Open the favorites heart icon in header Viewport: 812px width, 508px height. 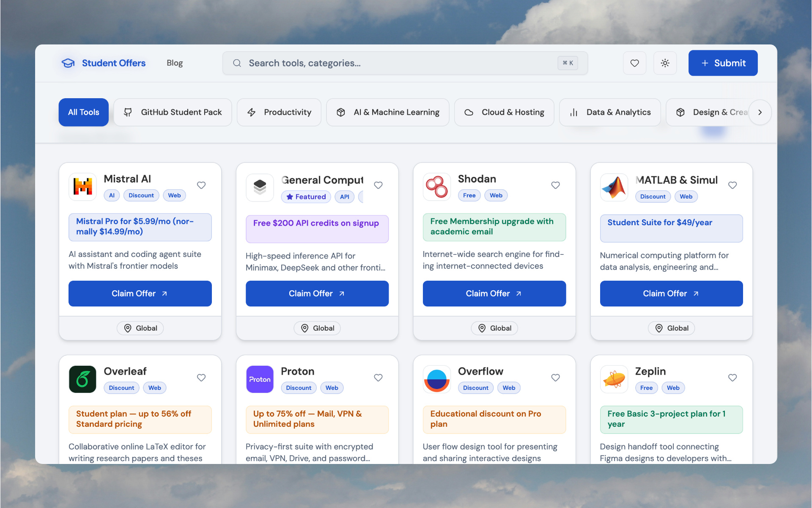pyautogui.click(x=634, y=63)
